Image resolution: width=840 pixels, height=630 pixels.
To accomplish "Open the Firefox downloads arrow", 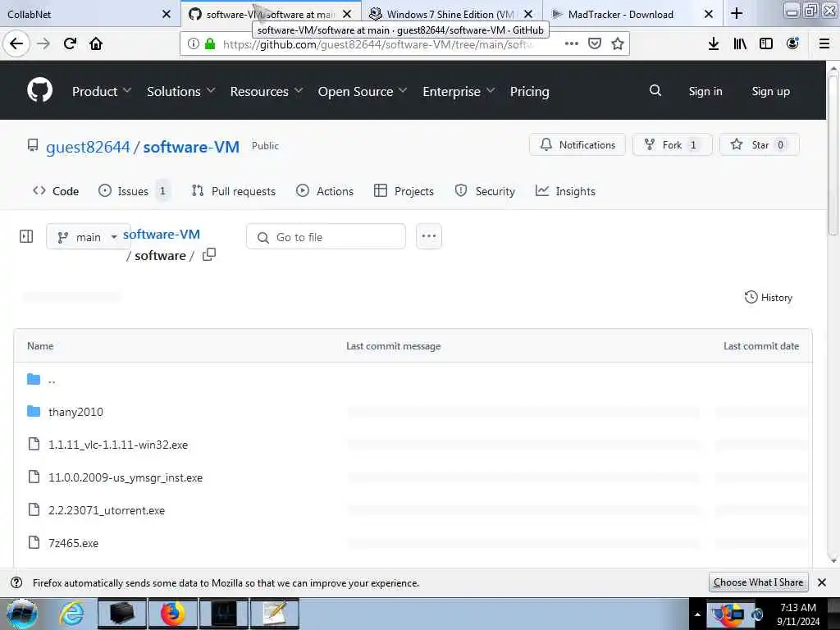I will click(713, 44).
